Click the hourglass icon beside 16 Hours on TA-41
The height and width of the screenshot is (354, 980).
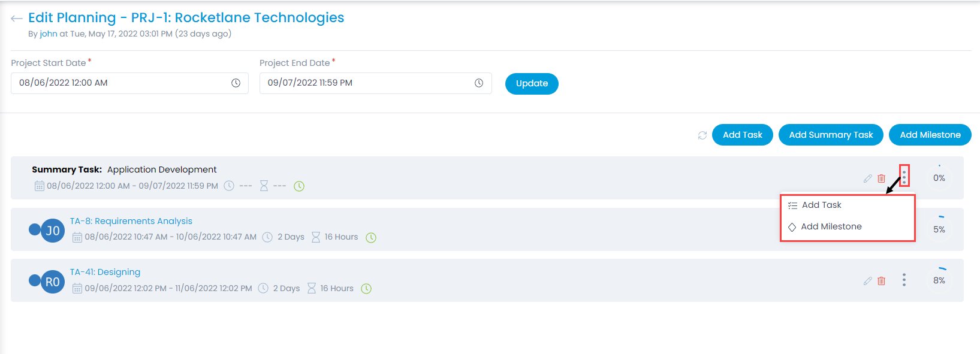pos(312,288)
